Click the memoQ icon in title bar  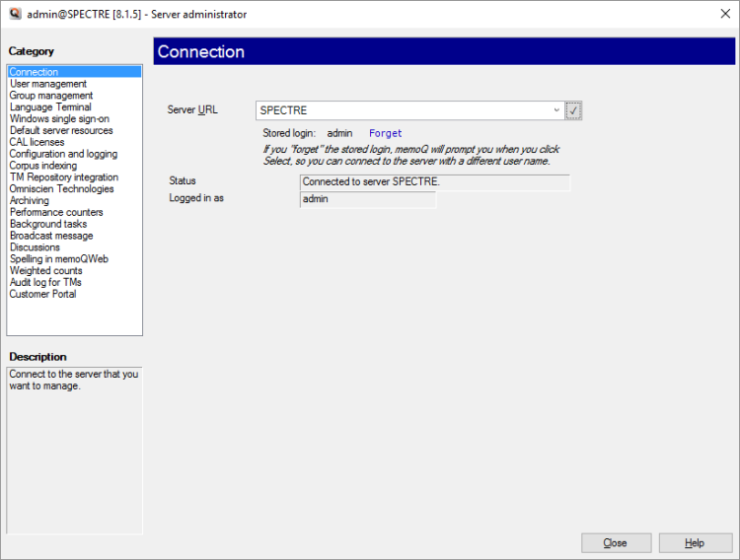click(x=14, y=14)
